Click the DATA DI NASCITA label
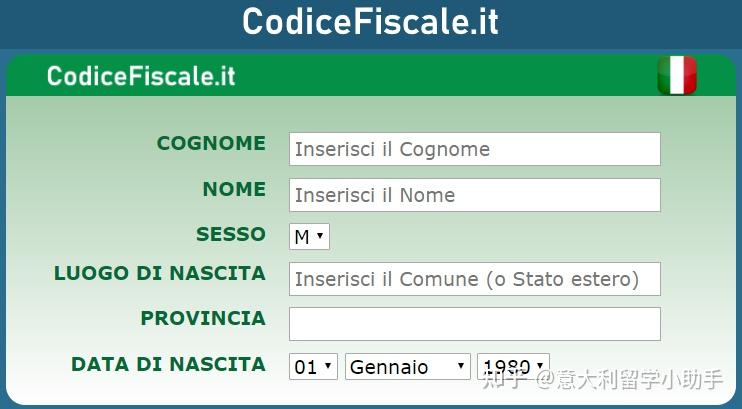This screenshot has width=742, height=409. [x=168, y=364]
